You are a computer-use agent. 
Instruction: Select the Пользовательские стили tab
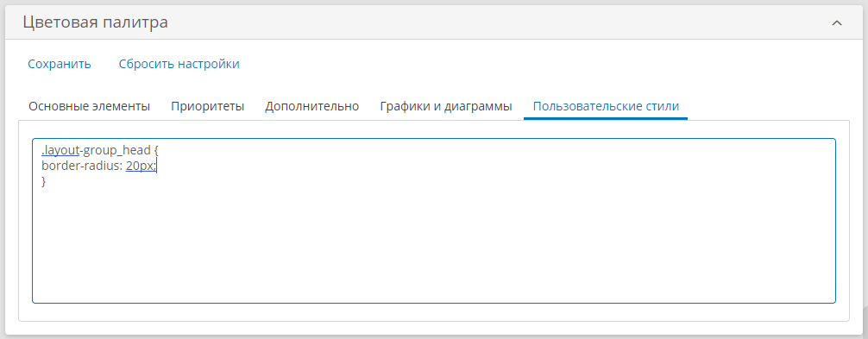pos(606,106)
